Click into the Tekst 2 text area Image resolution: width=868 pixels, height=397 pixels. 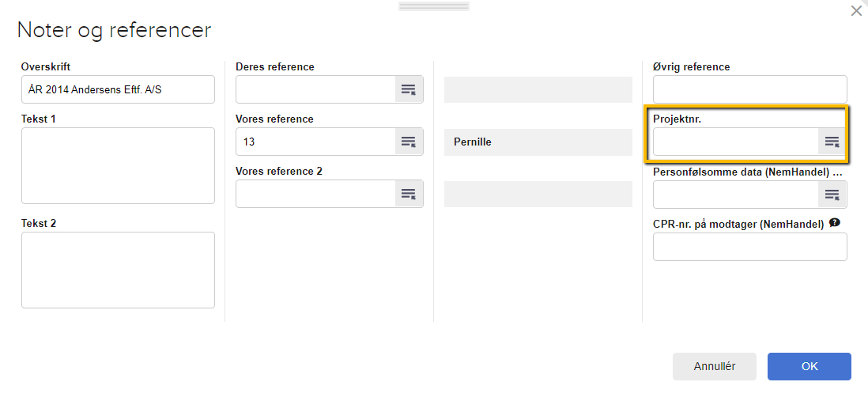(118, 270)
